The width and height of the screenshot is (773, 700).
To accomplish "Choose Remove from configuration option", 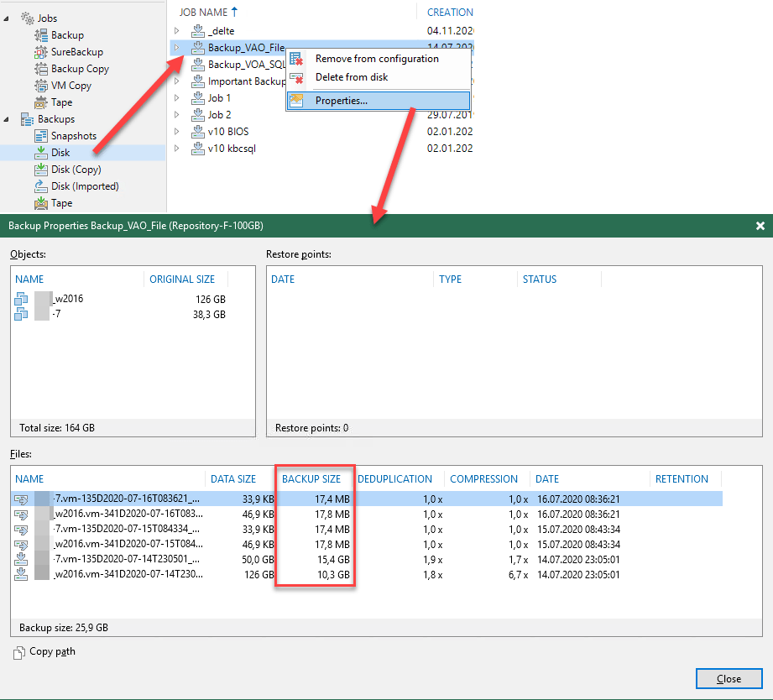I will click(377, 59).
